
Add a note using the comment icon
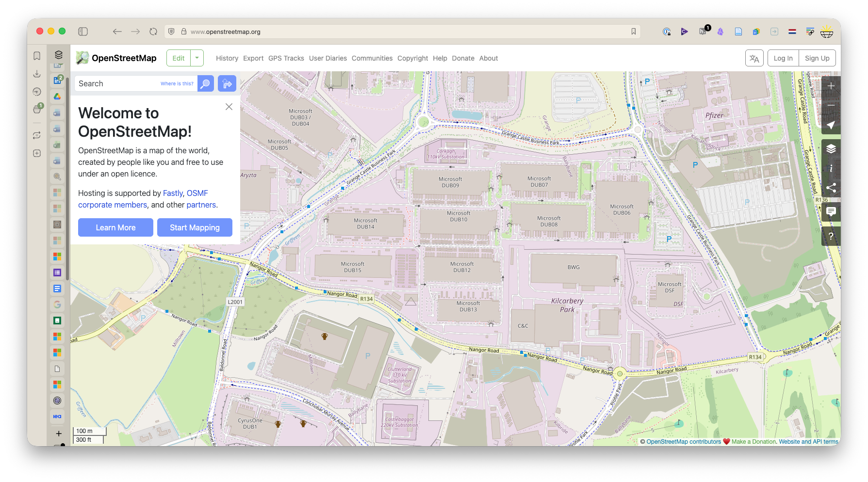pos(831,211)
